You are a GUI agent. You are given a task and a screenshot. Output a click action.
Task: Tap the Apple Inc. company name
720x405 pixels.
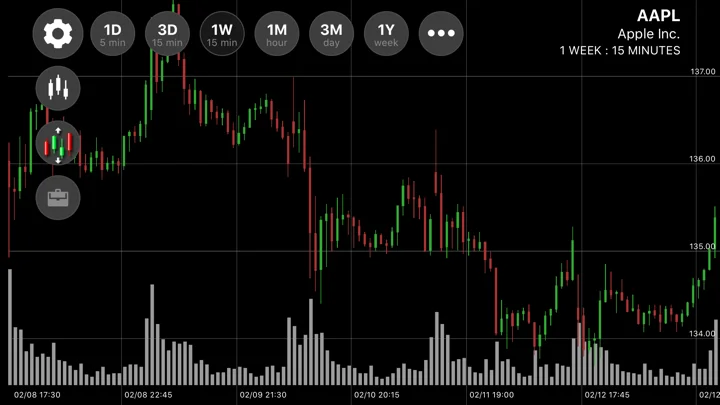click(648, 34)
